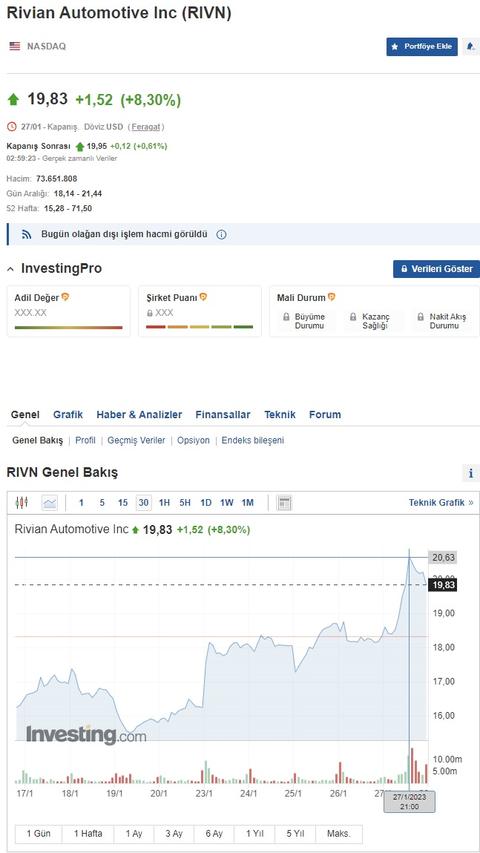480x853 pixels.
Task: Click the Şirket Puanı colored score bar
Action: point(200,327)
